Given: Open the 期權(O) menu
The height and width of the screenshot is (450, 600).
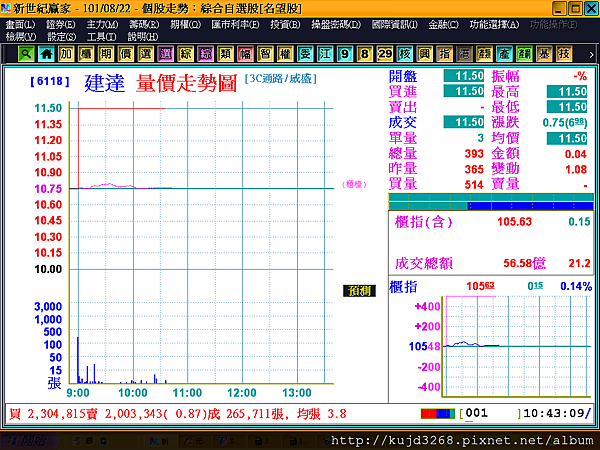Looking at the screenshot, I should (x=186, y=24).
